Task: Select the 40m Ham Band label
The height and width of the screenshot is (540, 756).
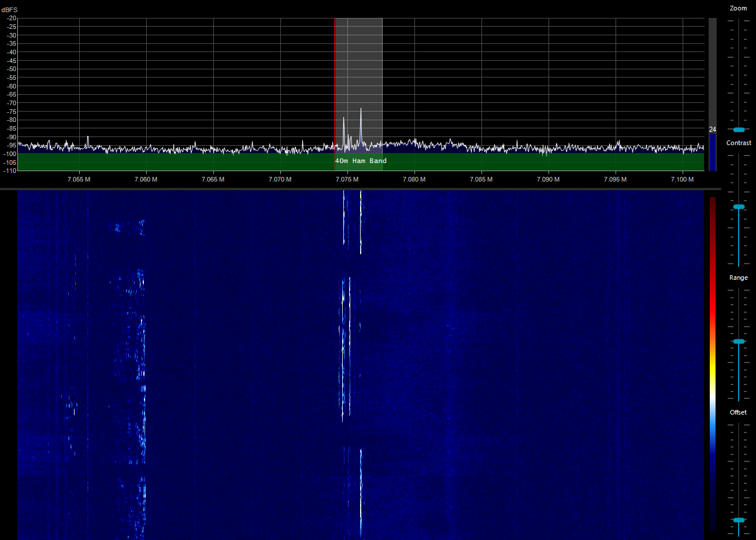Action: pos(361,161)
